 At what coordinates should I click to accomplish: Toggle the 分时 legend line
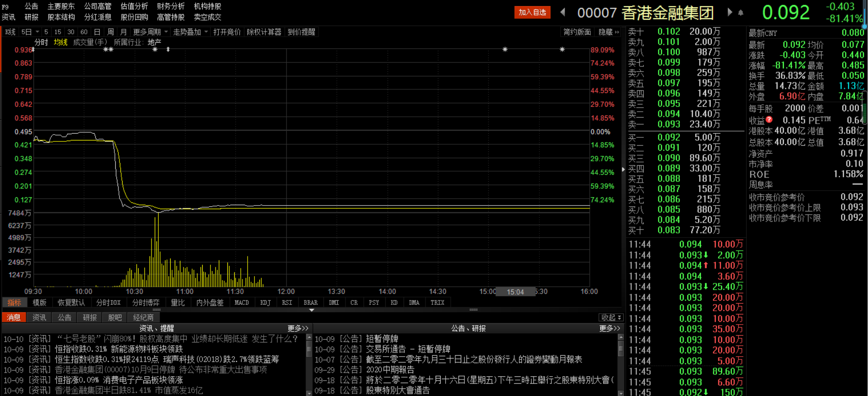point(41,42)
